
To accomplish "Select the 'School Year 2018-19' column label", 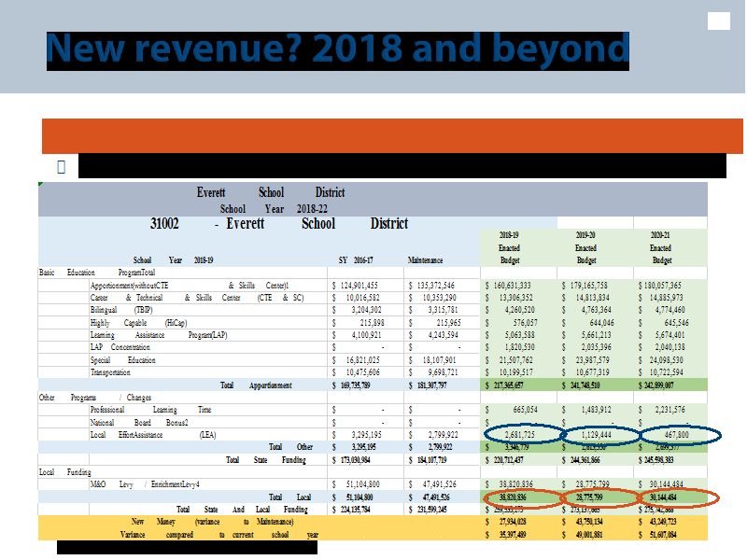I will point(173,260).
